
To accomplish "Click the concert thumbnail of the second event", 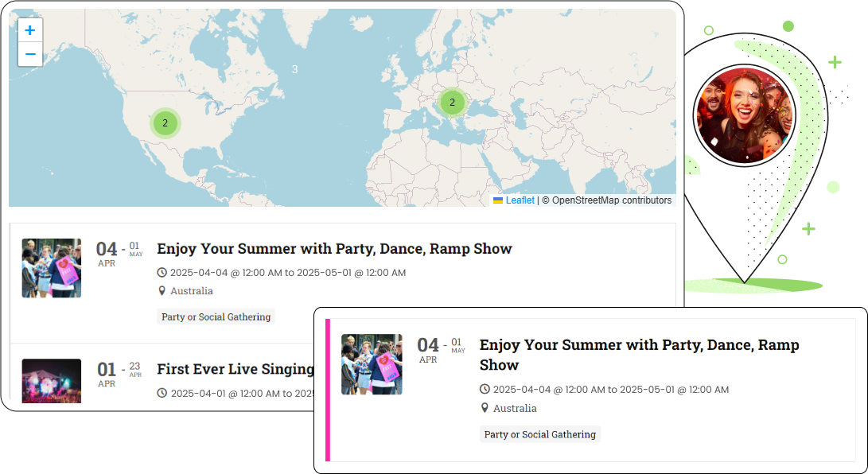I will (x=52, y=381).
